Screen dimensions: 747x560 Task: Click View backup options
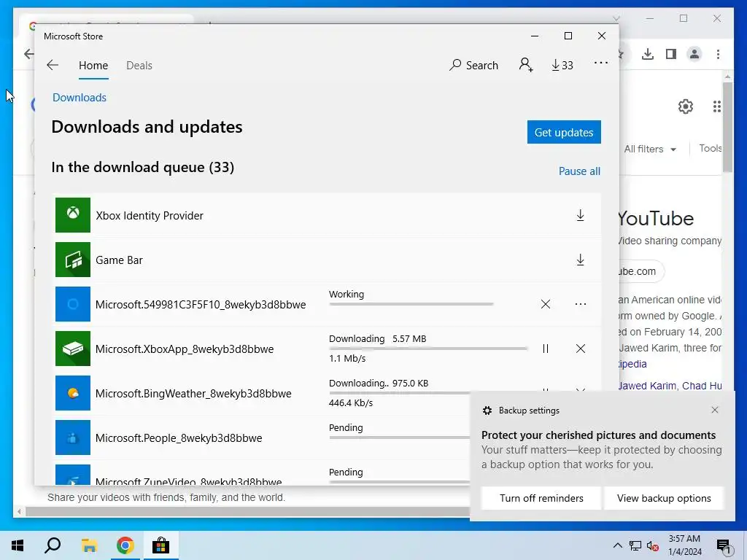664,498
